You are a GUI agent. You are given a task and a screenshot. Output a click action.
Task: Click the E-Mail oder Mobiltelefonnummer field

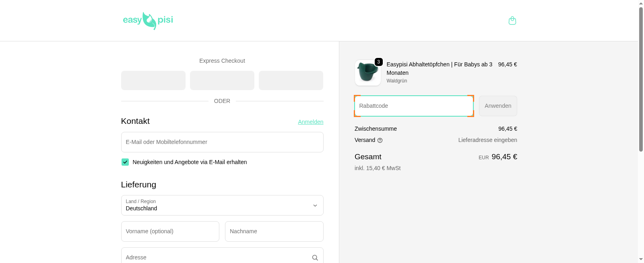pyautogui.click(x=222, y=142)
